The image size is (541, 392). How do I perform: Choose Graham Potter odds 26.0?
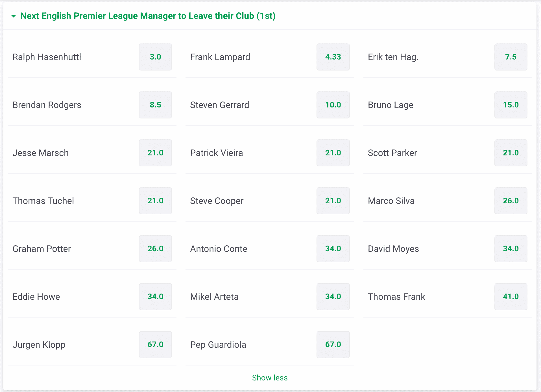[155, 249]
